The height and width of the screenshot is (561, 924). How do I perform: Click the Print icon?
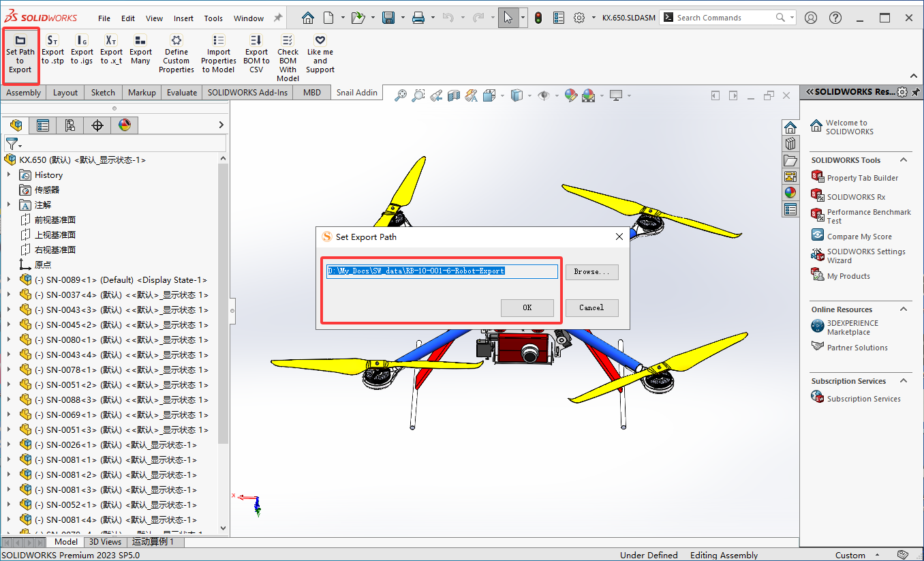pyautogui.click(x=418, y=18)
